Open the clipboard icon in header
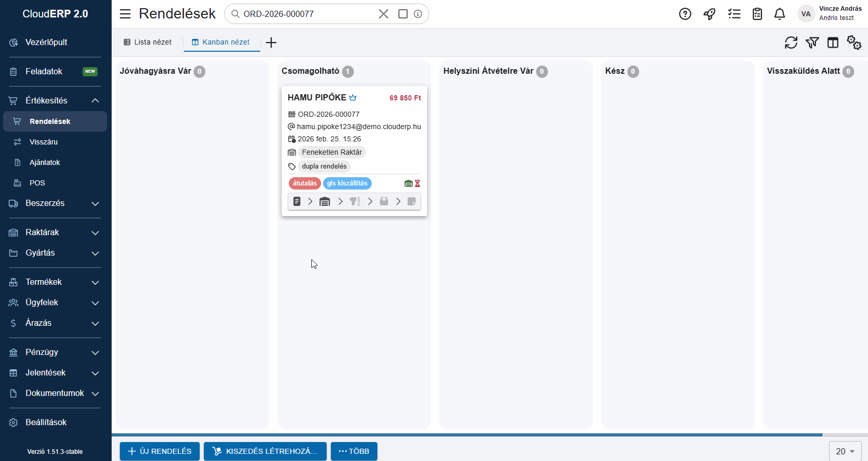 757,14
